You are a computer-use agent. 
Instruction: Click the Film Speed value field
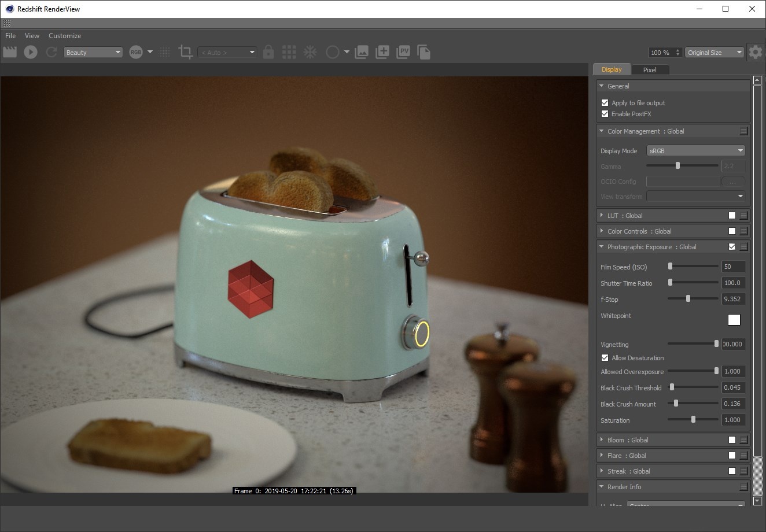734,267
